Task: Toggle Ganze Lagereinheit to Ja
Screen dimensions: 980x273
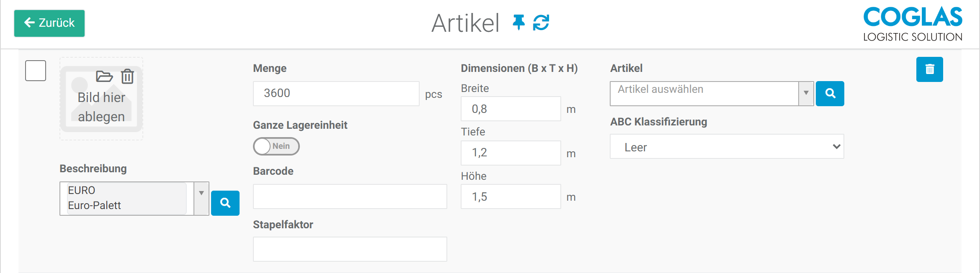Action: (276, 146)
